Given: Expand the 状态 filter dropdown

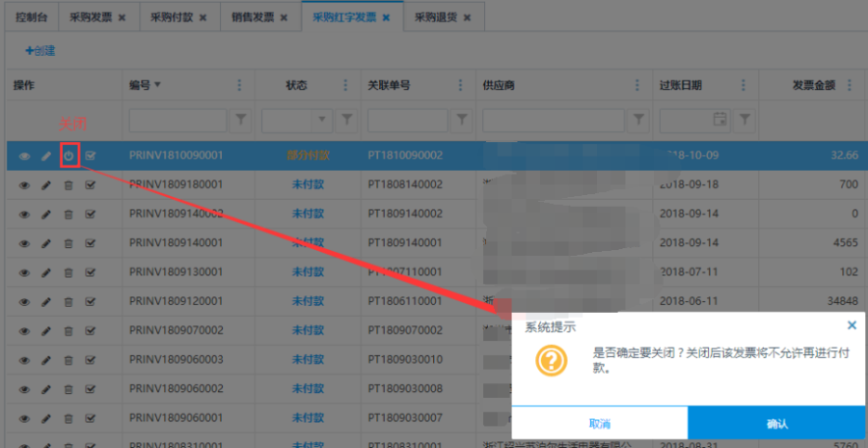Looking at the screenshot, I should point(322,120).
